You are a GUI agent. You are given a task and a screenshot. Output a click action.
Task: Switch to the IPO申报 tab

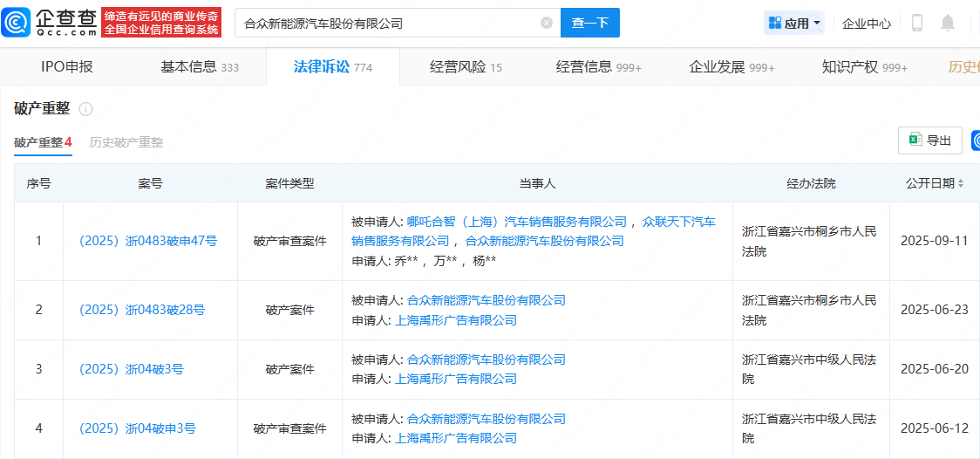(67, 67)
